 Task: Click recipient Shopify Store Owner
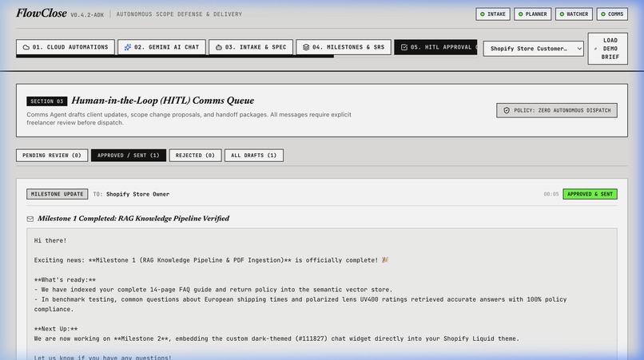click(x=137, y=194)
